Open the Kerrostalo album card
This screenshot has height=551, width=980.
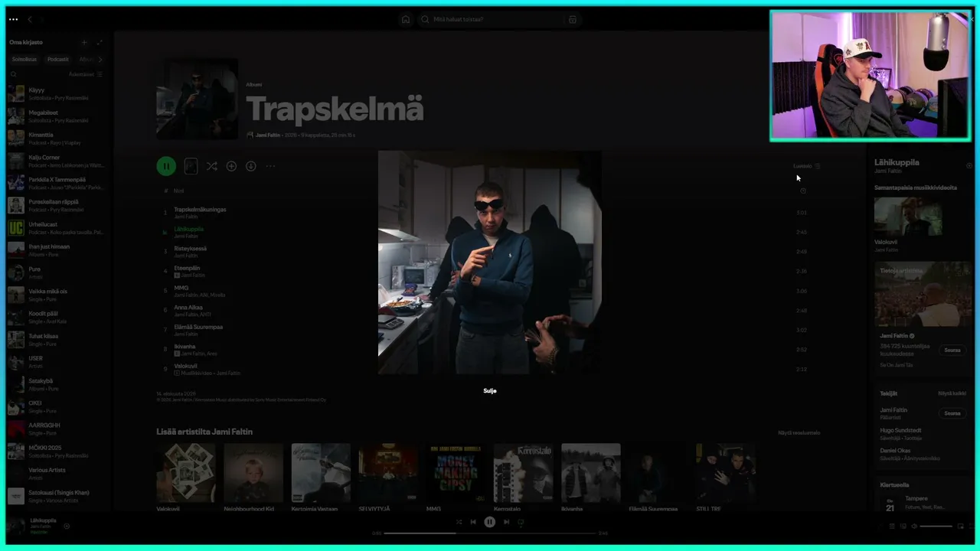coord(523,478)
